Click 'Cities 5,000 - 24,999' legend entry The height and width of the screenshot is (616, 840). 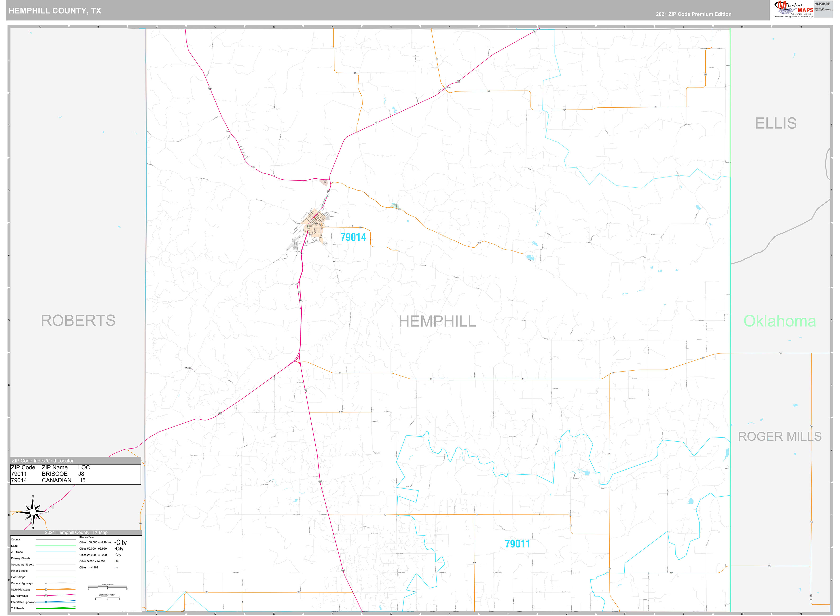(92, 561)
